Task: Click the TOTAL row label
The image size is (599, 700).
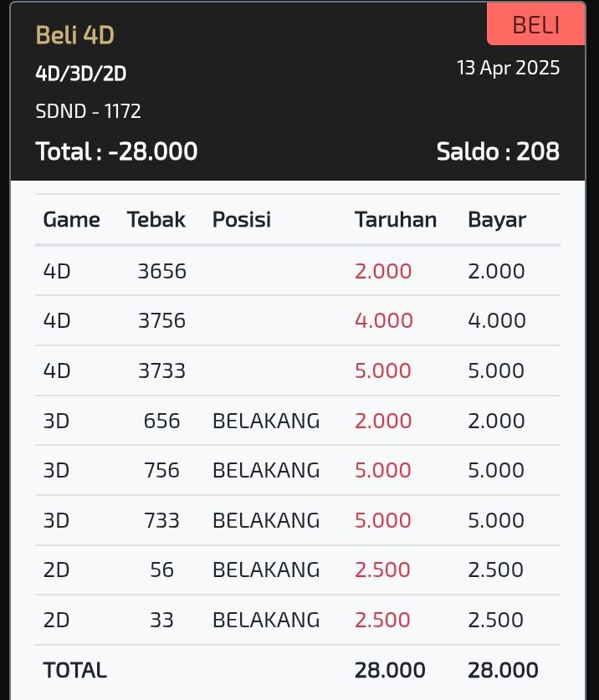Action: pyautogui.click(x=75, y=670)
